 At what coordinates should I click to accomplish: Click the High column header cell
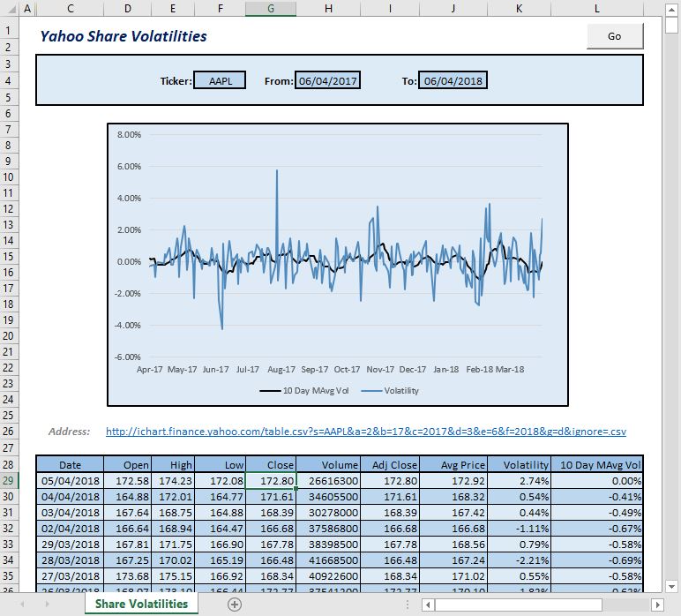(173, 465)
